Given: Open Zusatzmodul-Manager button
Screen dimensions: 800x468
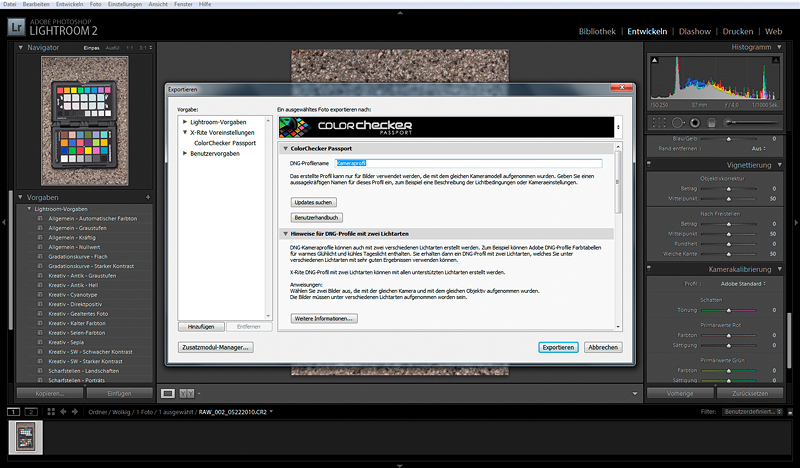Looking at the screenshot, I should click(215, 347).
